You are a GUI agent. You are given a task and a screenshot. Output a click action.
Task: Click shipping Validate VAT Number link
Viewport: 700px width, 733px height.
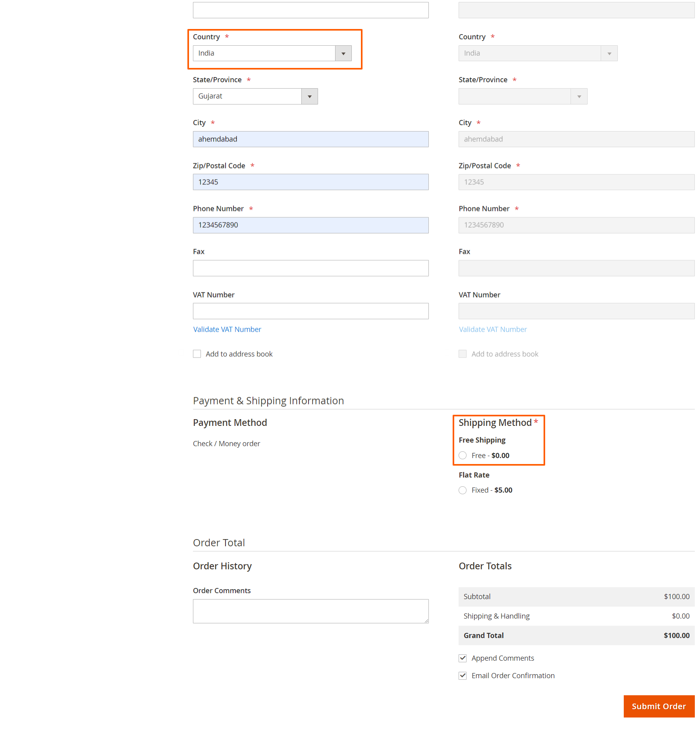[493, 329]
